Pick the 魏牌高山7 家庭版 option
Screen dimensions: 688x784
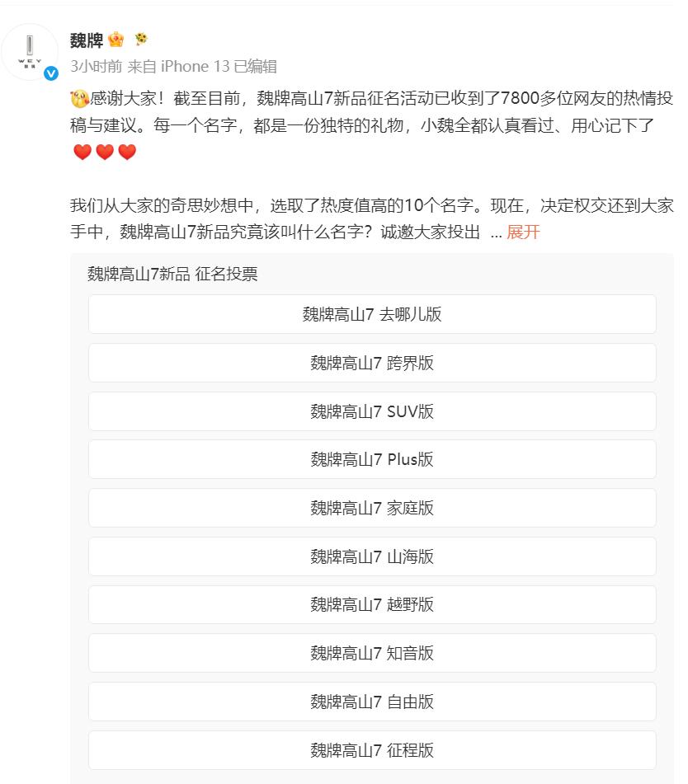[x=372, y=508]
